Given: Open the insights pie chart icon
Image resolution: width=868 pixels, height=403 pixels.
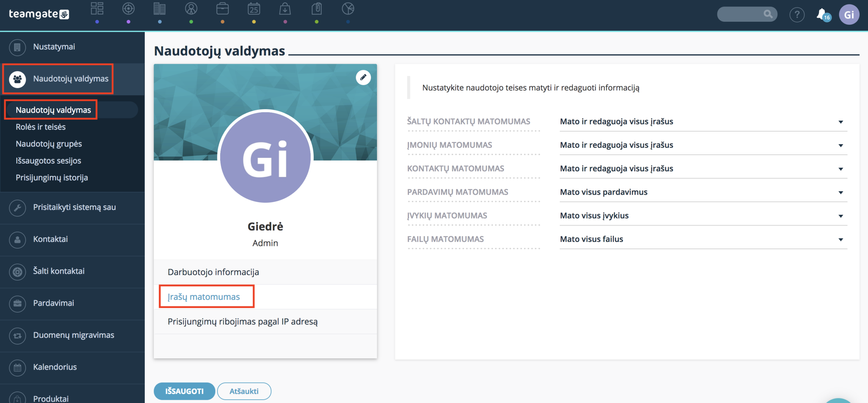Looking at the screenshot, I should (x=348, y=8).
